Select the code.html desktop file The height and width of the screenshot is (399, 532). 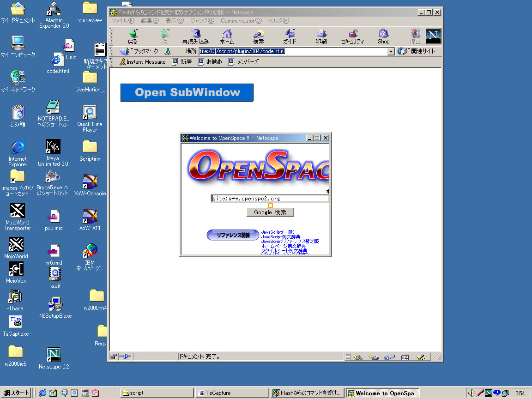[x=58, y=63]
